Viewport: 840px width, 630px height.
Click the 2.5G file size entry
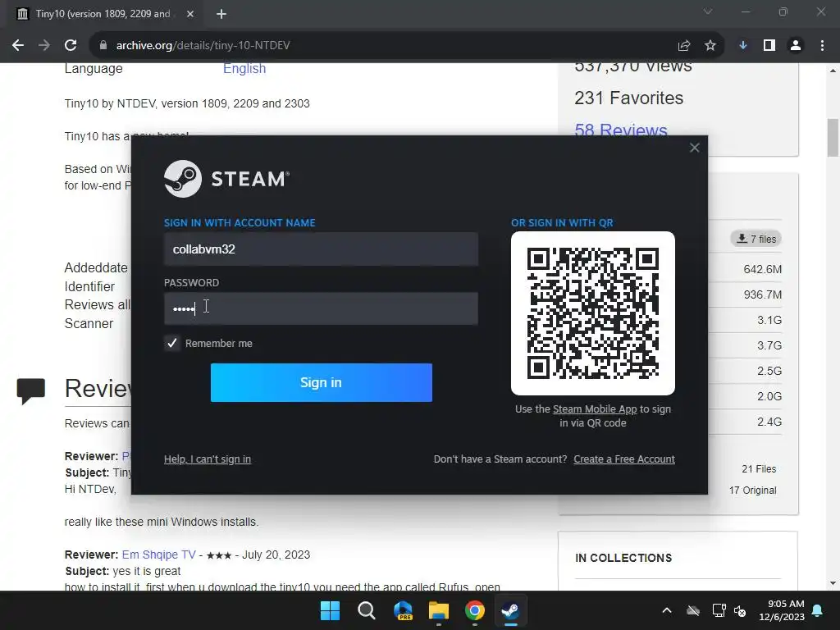(769, 371)
